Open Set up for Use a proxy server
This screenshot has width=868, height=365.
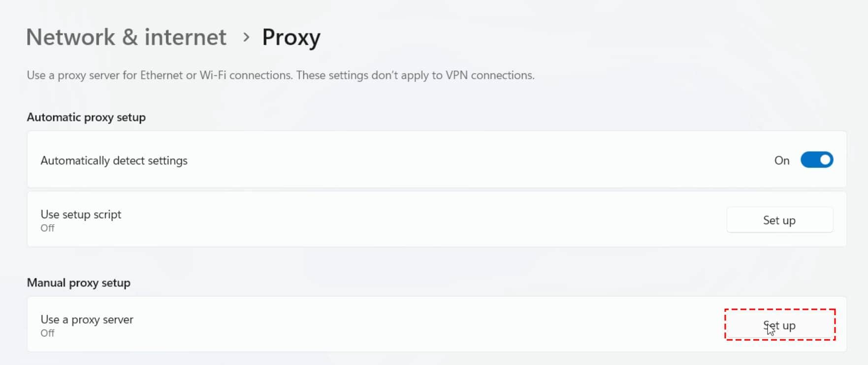pyautogui.click(x=779, y=325)
